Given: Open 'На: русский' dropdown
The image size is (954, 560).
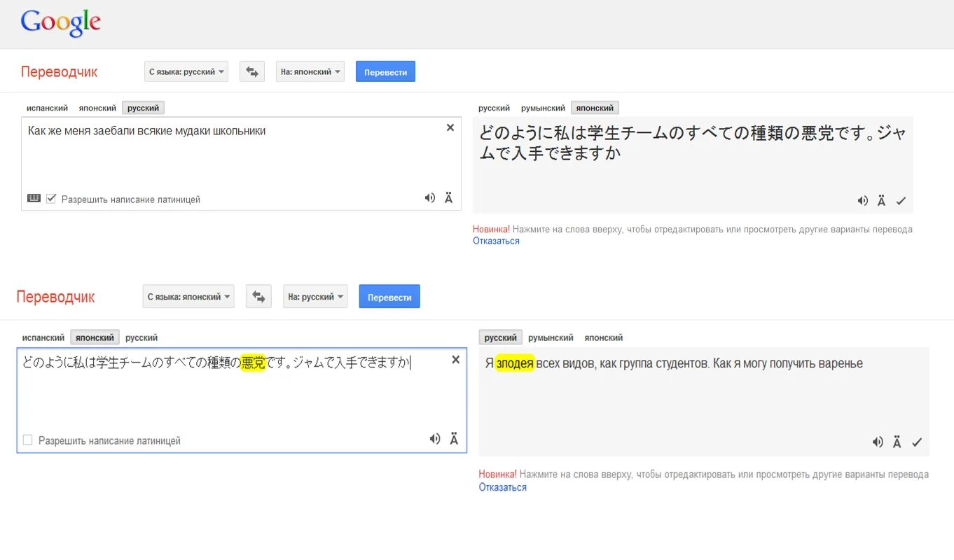Looking at the screenshot, I should click(x=315, y=297).
